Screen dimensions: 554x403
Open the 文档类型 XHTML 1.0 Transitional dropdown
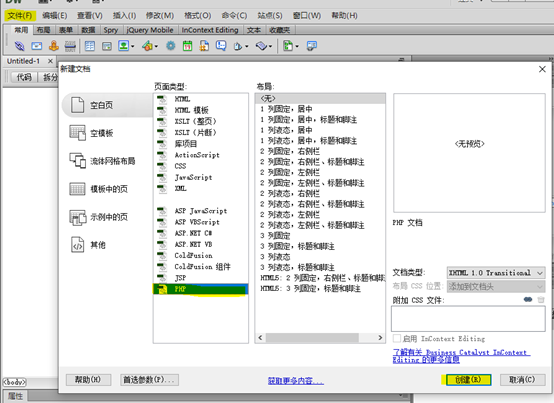496,273
